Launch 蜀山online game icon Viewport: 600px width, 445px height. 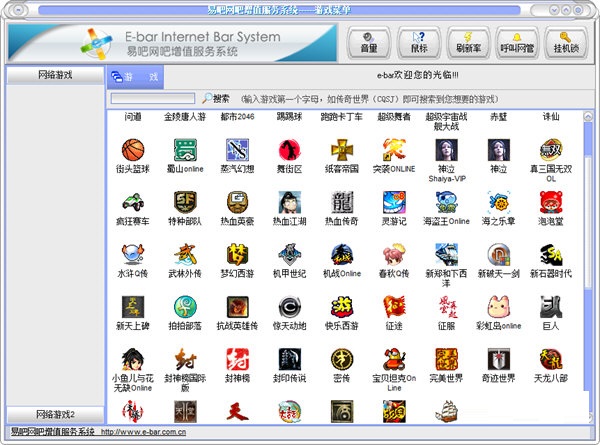[185, 150]
